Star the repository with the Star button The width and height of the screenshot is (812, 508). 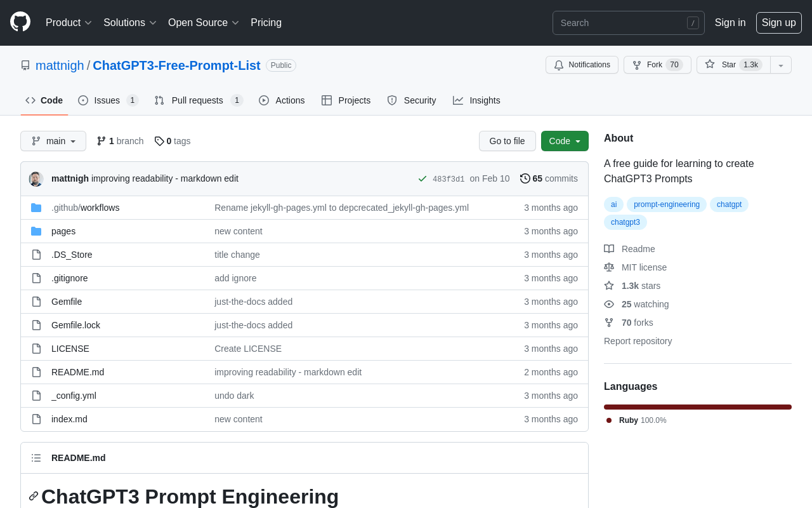[733, 65]
